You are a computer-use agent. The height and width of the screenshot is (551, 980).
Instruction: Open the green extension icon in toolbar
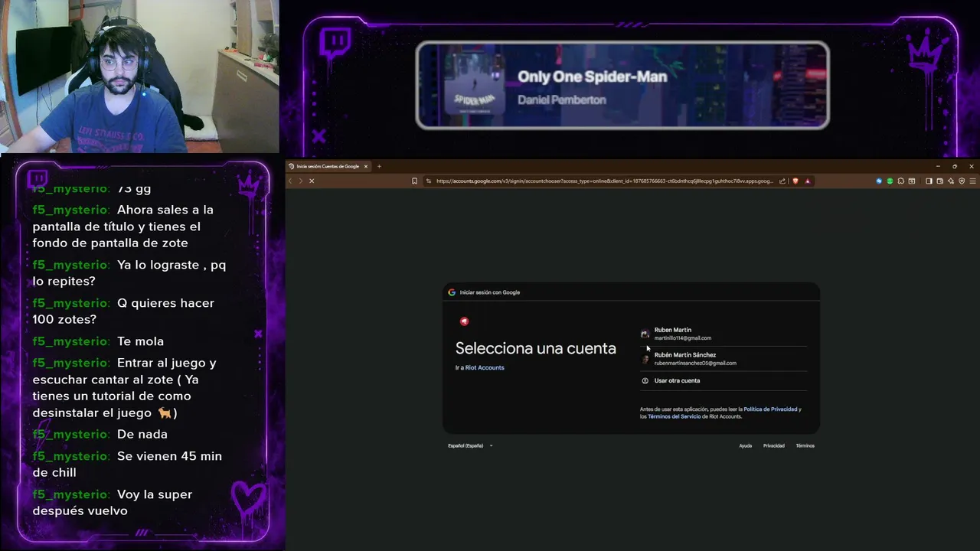[890, 181]
